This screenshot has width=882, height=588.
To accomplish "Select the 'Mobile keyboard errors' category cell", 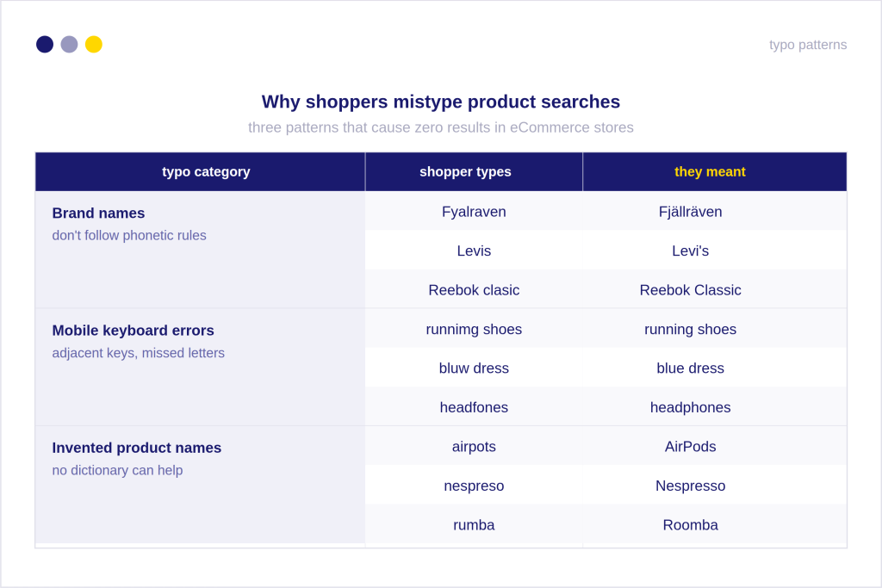I will click(200, 367).
